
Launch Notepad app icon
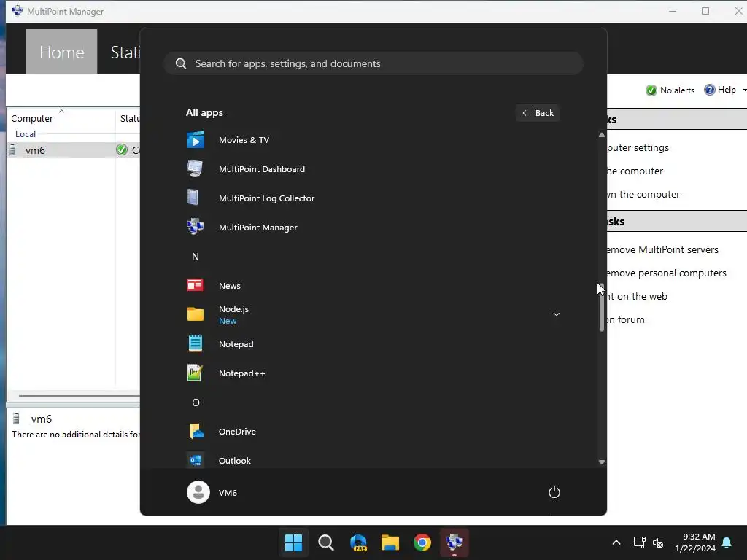[x=196, y=344]
